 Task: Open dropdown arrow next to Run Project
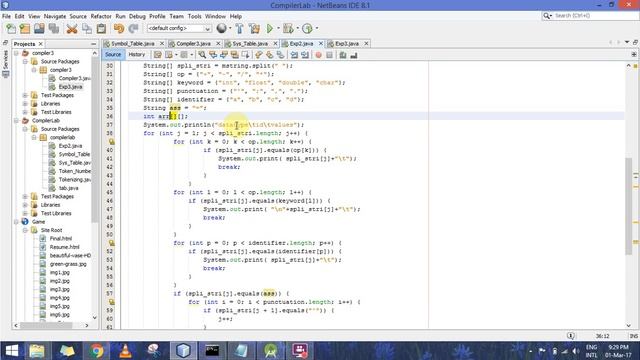click(278, 29)
